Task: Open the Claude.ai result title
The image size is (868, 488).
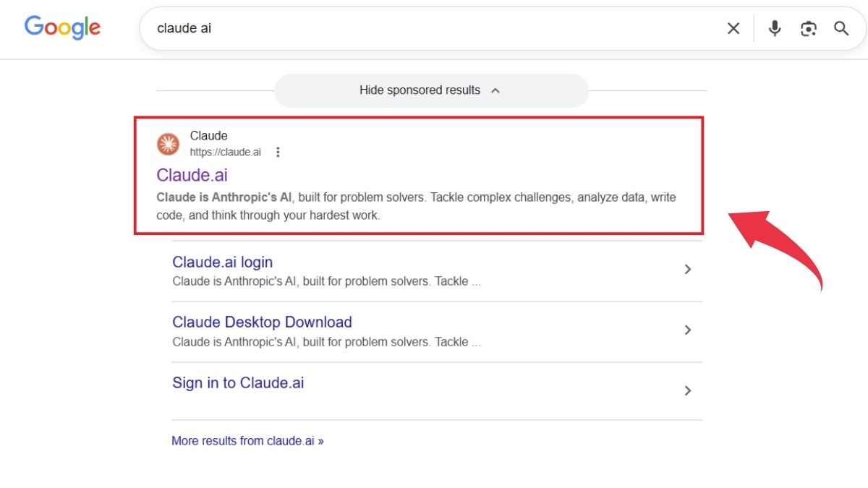Action: (x=192, y=175)
